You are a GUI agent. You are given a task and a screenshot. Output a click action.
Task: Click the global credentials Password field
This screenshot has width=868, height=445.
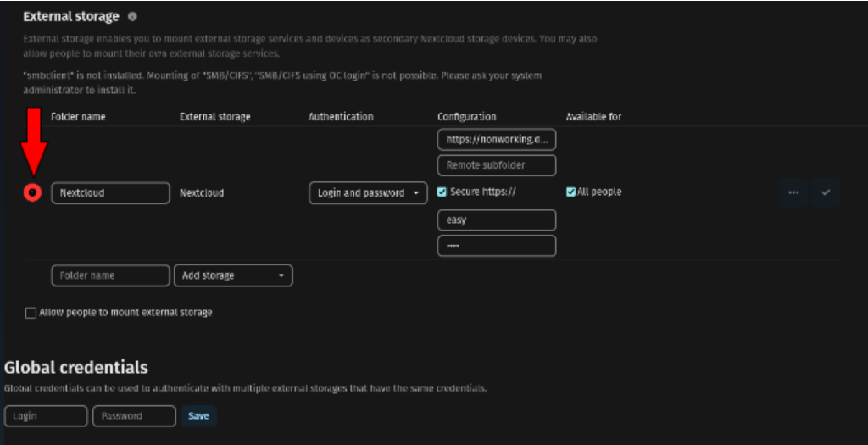click(135, 415)
